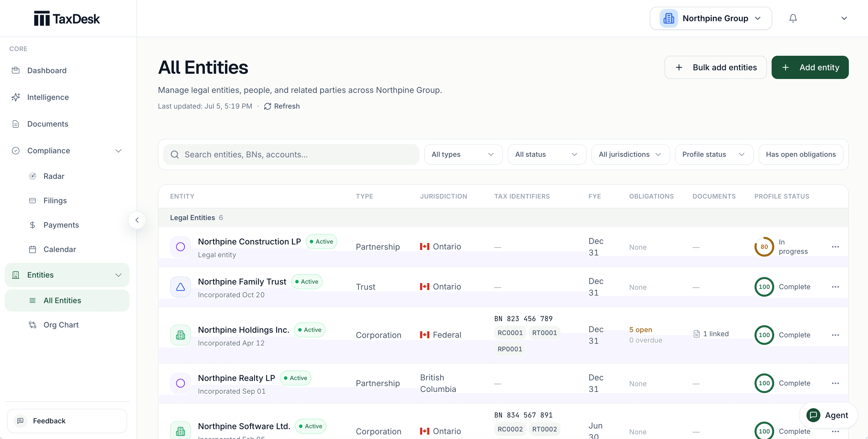Click the TaxDesk logo
This screenshot has width=868, height=439.
(67, 19)
